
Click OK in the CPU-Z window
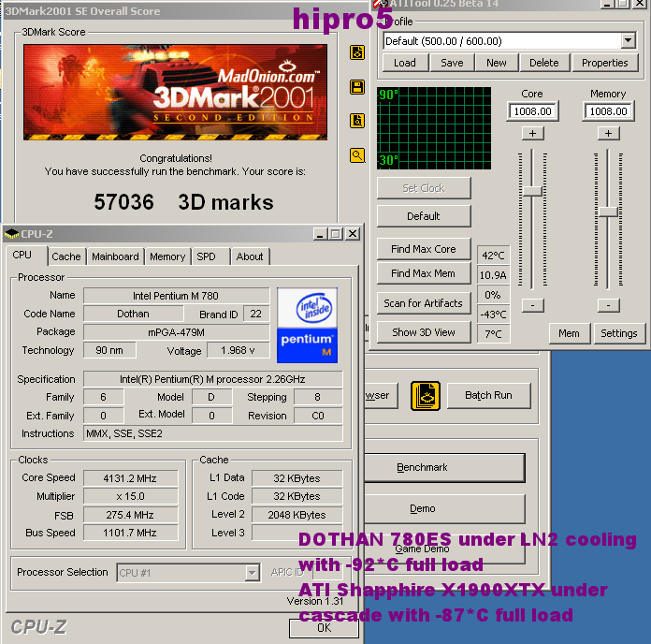[x=324, y=628]
